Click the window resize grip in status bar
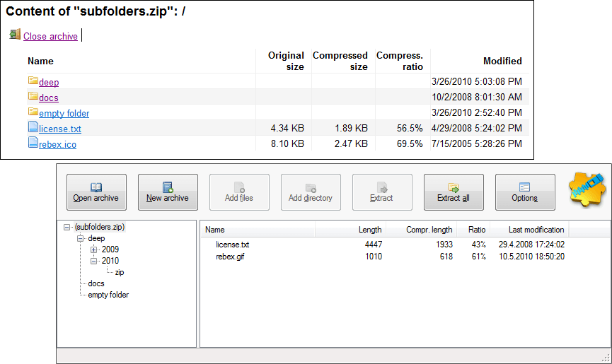Viewport: 612px width, 364px height. coord(606,358)
